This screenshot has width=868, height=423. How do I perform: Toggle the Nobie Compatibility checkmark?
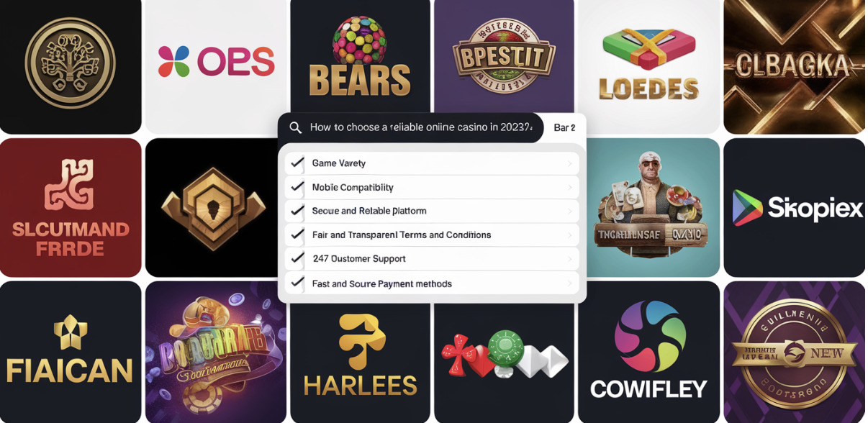point(296,187)
